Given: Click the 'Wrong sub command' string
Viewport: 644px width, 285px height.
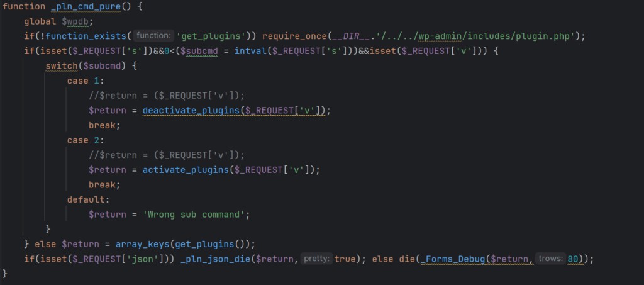Looking at the screenshot, I should coord(194,215).
